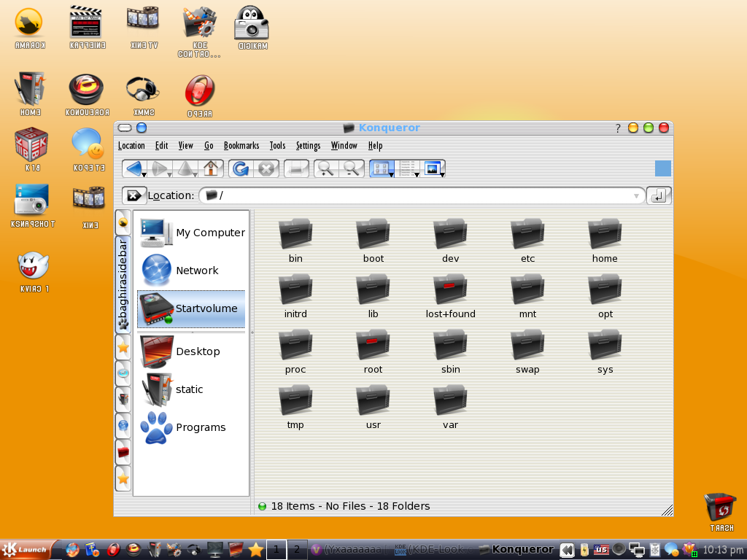The width and height of the screenshot is (747, 560).
Task: Open the Kopete chat desktop icon
Action: [x=88, y=149]
